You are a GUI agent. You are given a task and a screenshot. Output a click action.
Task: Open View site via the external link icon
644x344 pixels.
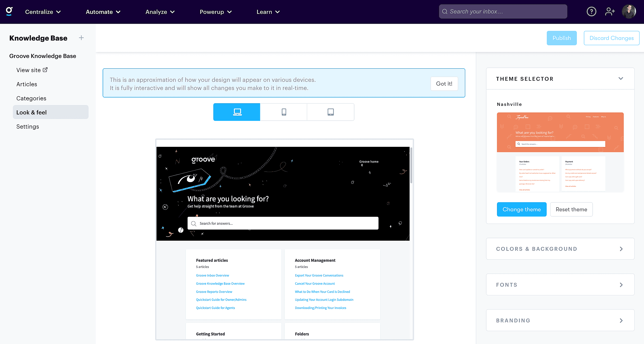(x=45, y=70)
